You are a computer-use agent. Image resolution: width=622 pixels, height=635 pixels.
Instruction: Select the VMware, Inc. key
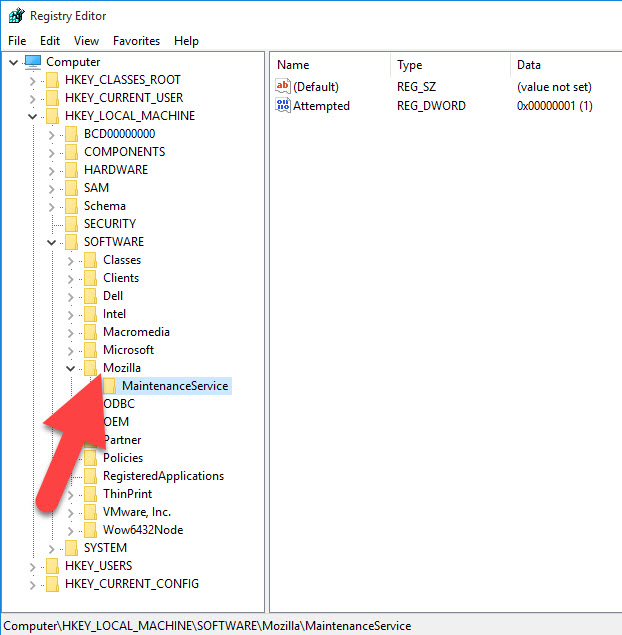click(x=137, y=512)
